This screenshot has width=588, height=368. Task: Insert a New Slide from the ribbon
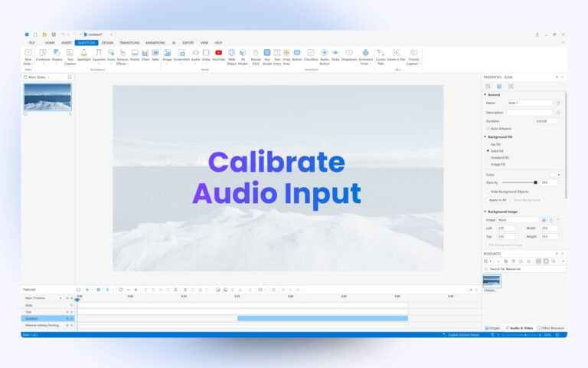click(28, 57)
